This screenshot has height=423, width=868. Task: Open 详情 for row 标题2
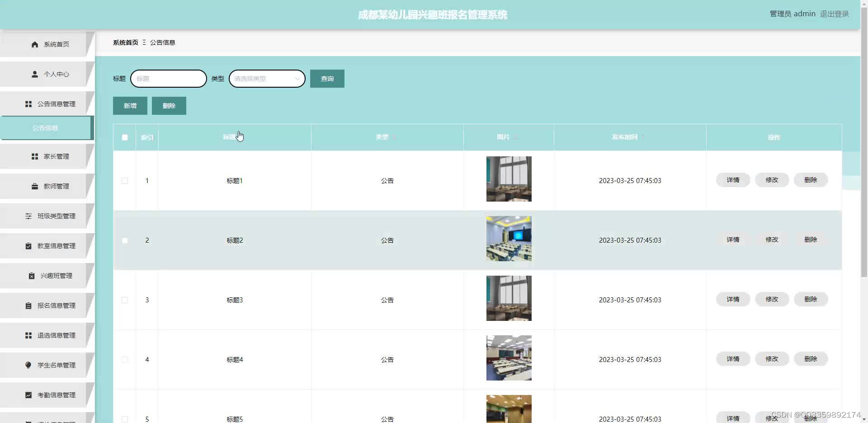click(733, 240)
